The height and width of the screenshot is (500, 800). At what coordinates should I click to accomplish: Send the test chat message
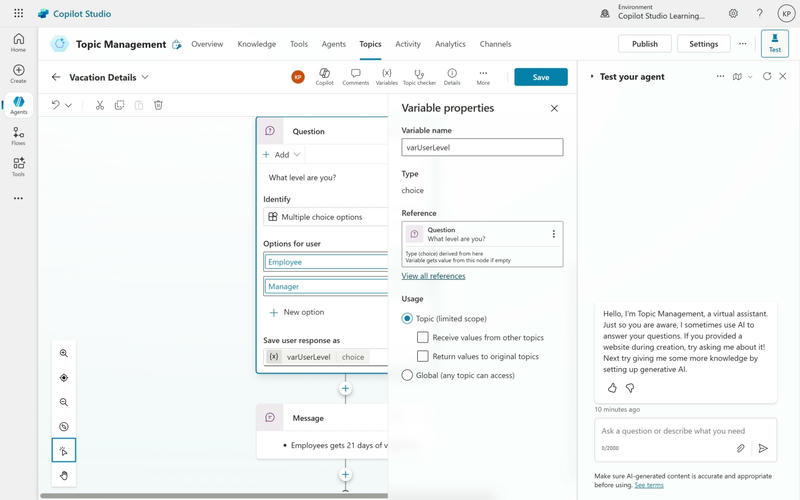tap(763, 448)
